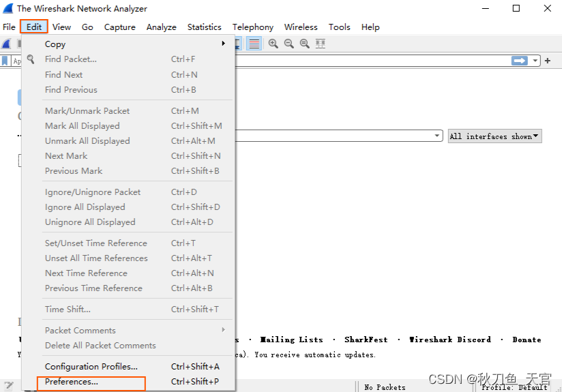
Task: Open the Wireshark Discord link
Action: tap(450, 340)
